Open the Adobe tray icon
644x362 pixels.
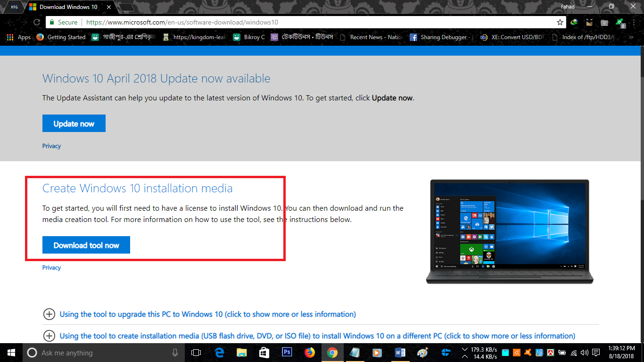[551, 353]
